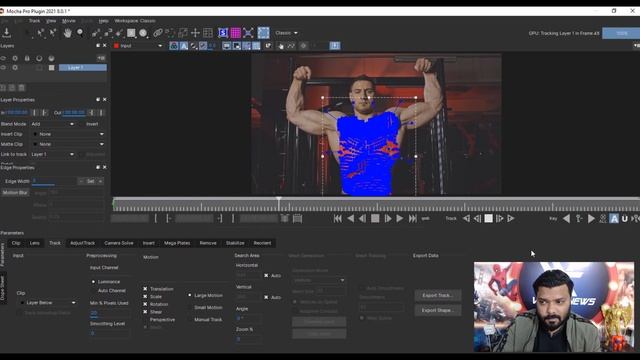Open the viewer Input clip dropdown
Viewport: 640px width, 360px height.
tap(138, 46)
